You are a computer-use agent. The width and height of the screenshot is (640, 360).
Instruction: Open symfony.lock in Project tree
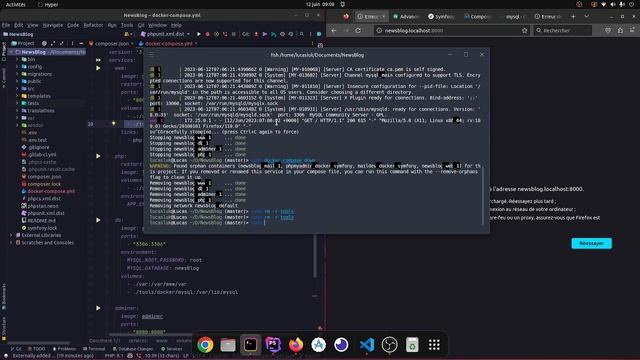[x=39, y=228]
